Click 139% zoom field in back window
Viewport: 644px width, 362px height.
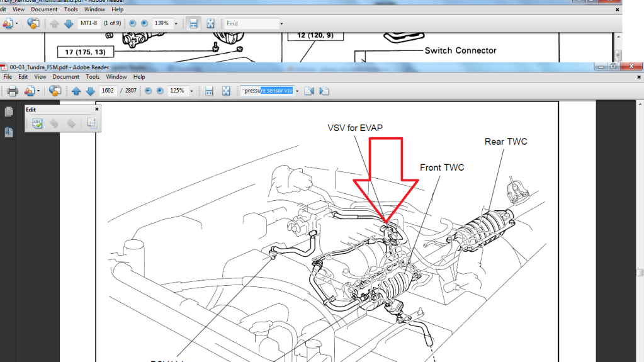click(x=162, y=23)
